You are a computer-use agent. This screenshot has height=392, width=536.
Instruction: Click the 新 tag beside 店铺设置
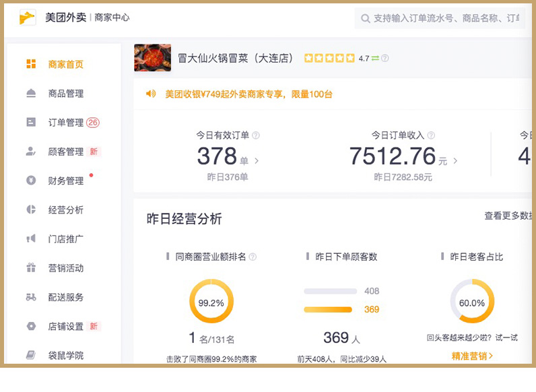pyautogui.click(x=94, y=326)
